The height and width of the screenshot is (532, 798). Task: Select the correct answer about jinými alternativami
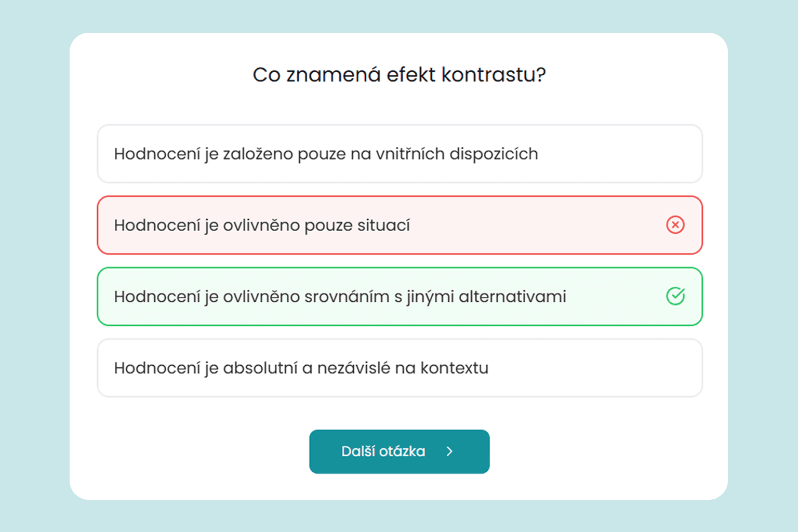pyautogui.click(x=364, y=296)
